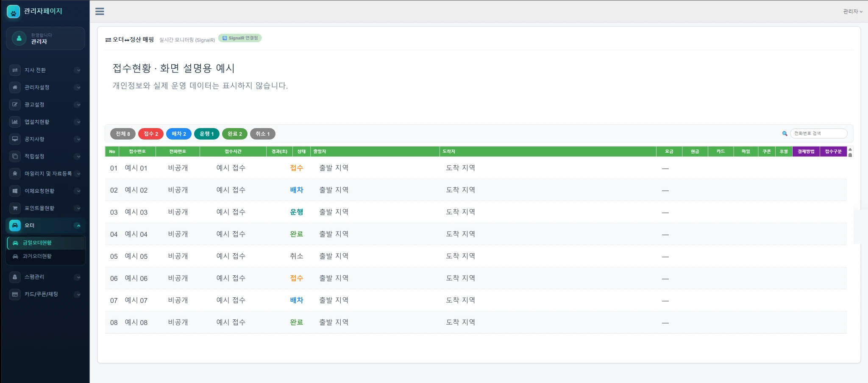Image resolution: width=868 pixels, height=383 pixels.
Task: Expand the 광고설정 chevron
Action: (78, 105)
